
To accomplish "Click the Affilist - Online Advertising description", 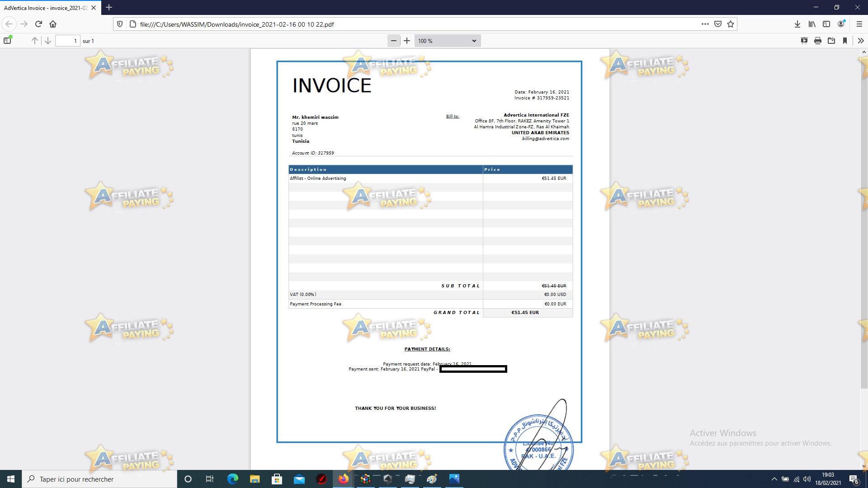I will pos(318,178).
